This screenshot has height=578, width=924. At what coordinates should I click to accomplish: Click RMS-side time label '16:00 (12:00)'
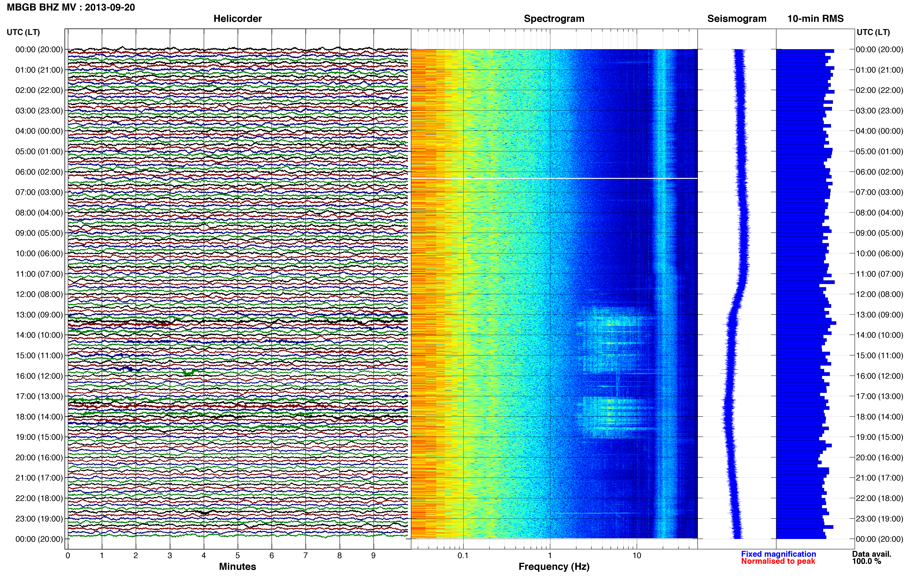coord(879,376)
